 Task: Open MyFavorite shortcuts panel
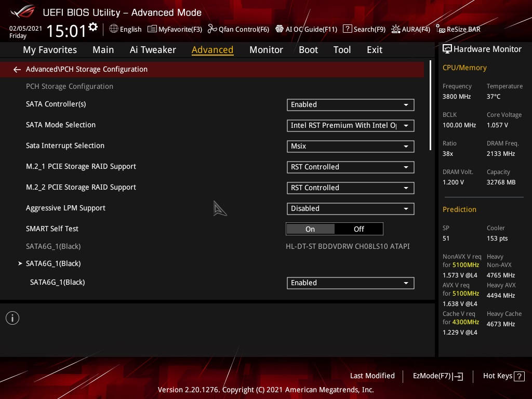click(175, 29)
